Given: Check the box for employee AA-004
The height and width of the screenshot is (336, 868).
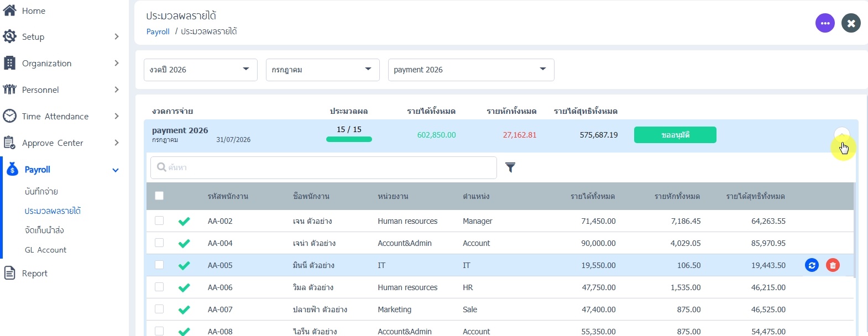Looking at the screenshot, I should click(x=159, y=243).
